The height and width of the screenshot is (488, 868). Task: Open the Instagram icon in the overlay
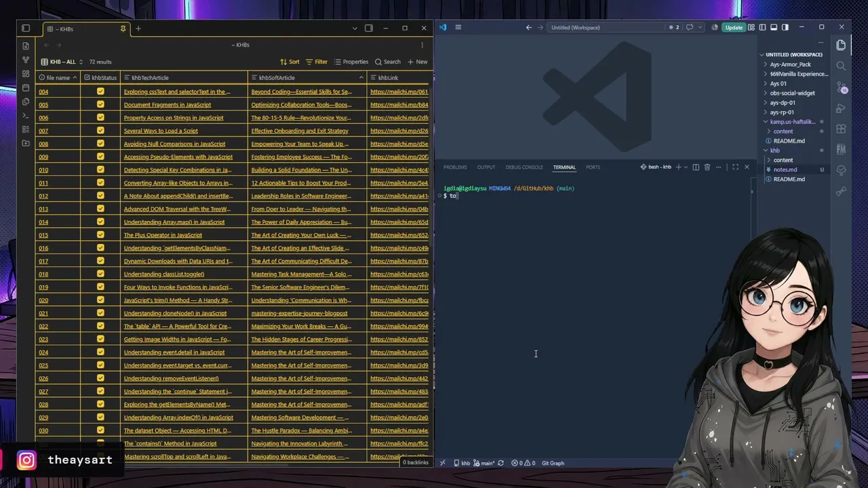[27, 461]
